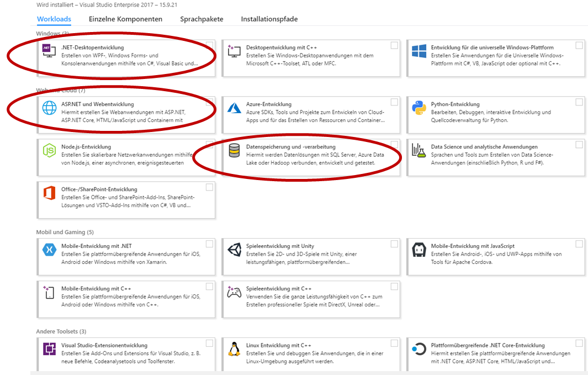The height and width of the screenshot is (375, 588).
Task: Select Plattformübergreifende .NET Core-Entwicklung checkbox
Action: point(579,343)
